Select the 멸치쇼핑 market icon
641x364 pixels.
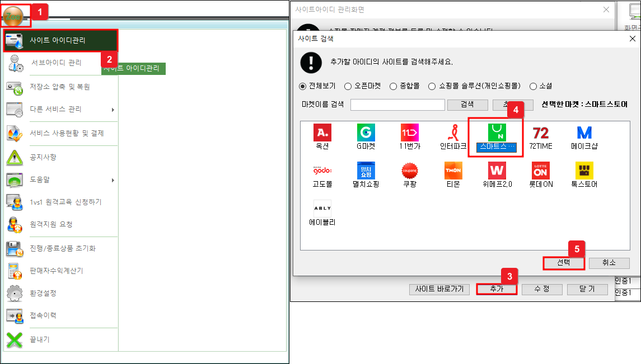(366, 171)
